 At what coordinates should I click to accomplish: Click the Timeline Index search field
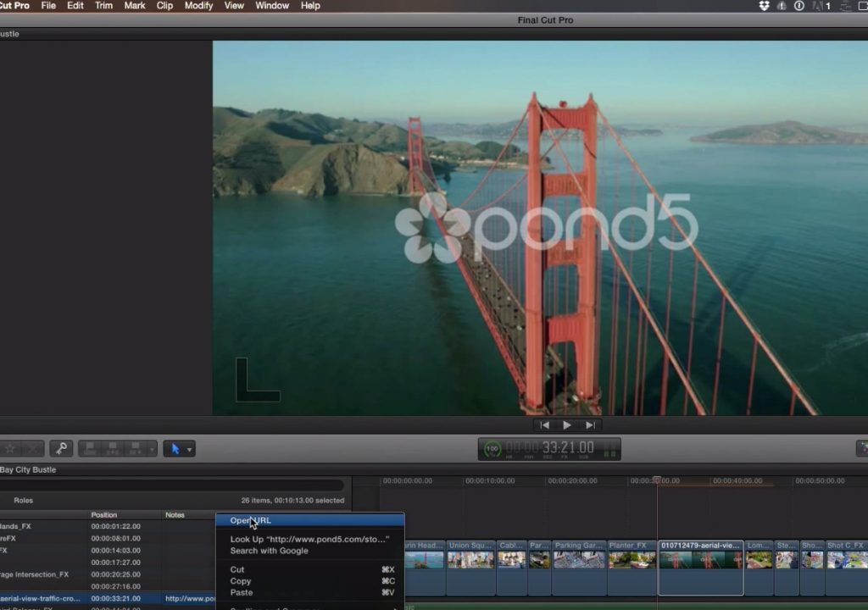click(171, 485)
